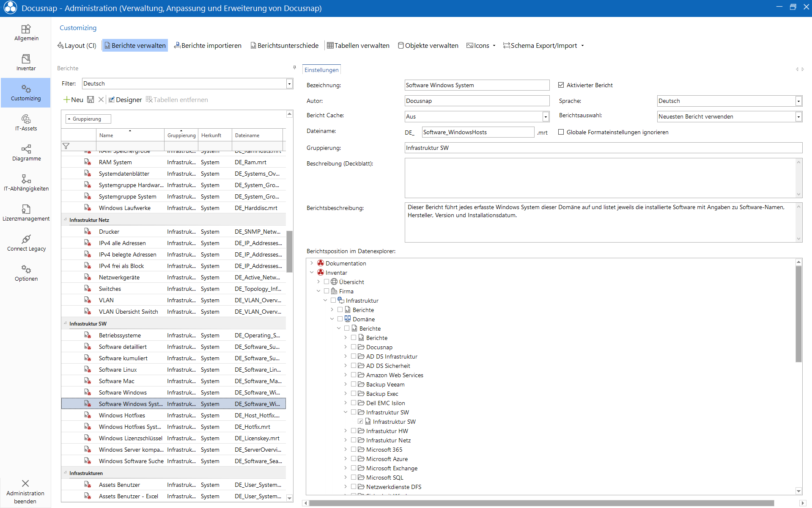Viewport: 812px width, 508px height.
Task: Click the delete X icon beside the save icon
Action: click(x=101, y=99)
